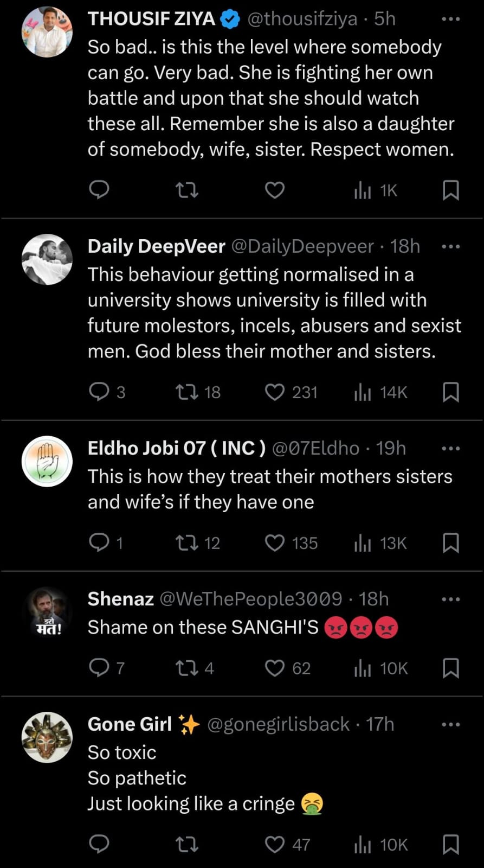Like Shenaz's tweet with 62 likes
This screenshot has width=484, height=868.
point(275,668)
